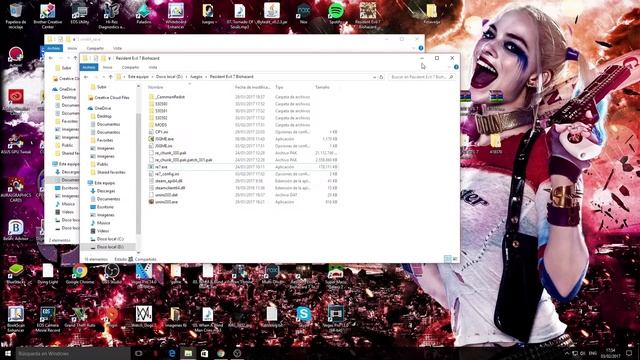This screenshot has height=360, width=640.
Task: Launch Origin desktop shortcut
Action: 112,317
